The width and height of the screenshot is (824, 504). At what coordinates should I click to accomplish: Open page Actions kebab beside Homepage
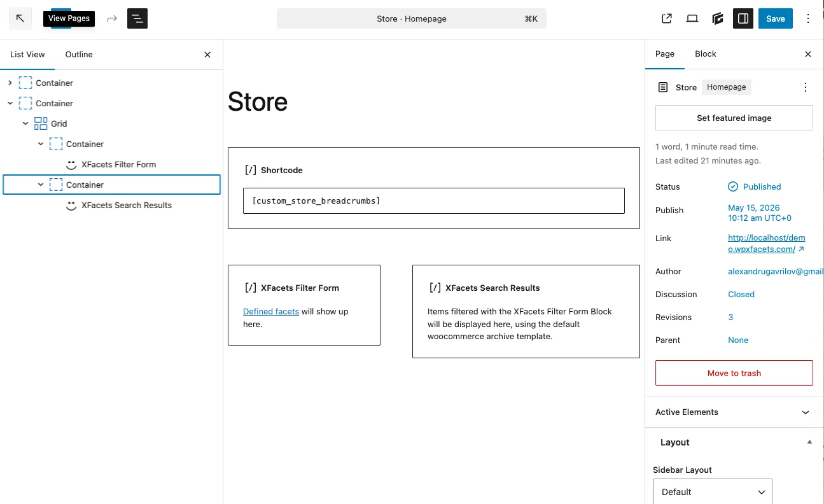coord(806,87)
